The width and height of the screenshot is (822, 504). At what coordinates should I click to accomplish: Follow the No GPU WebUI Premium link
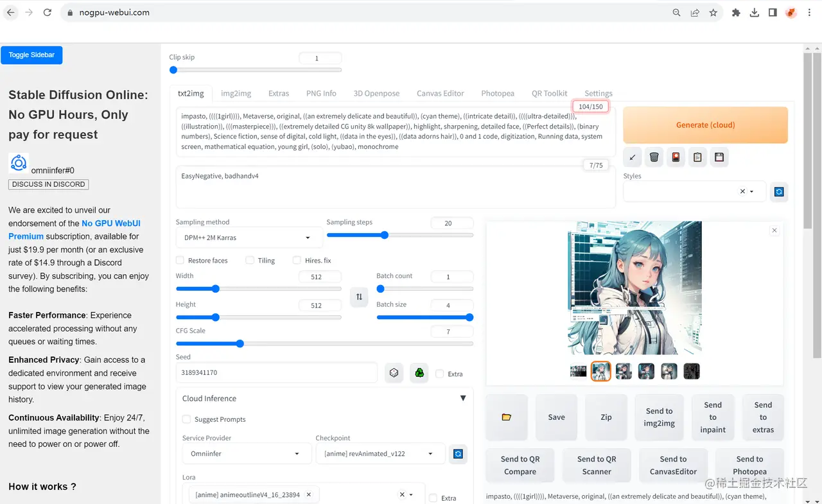[74, 230]
